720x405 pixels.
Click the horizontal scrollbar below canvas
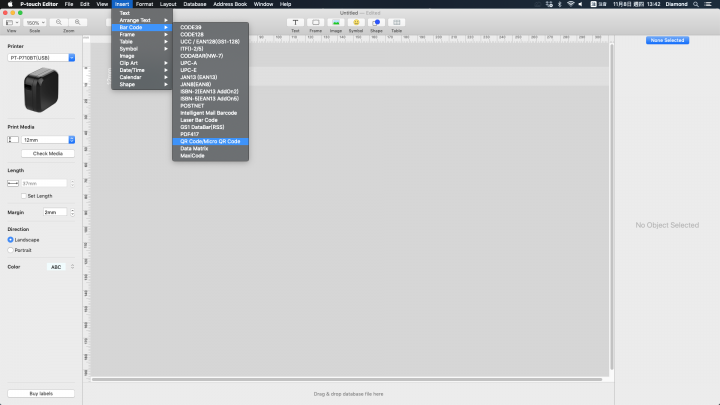pos(347,379)
